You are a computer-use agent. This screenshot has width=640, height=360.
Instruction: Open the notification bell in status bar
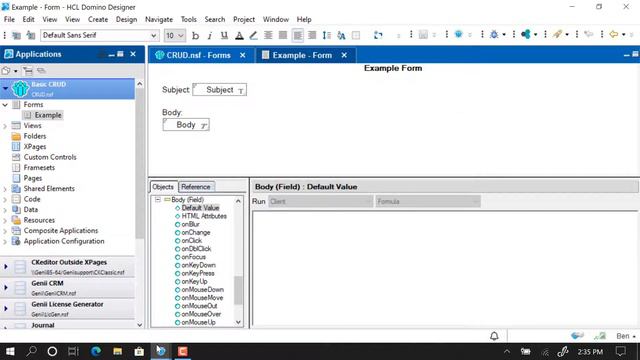click(494, 336)
